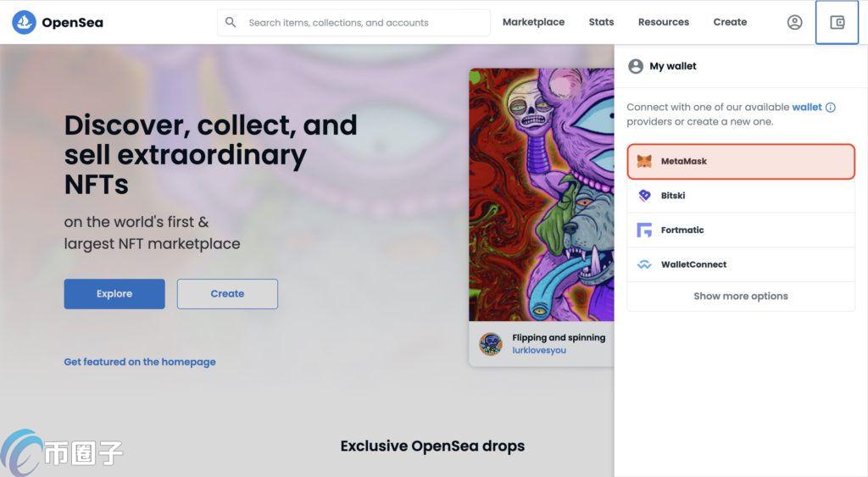Image resolution: width=868 pixels, height=477 pixels.
Task: Click the Bitski wallet icon
Action: coord(644,196)
